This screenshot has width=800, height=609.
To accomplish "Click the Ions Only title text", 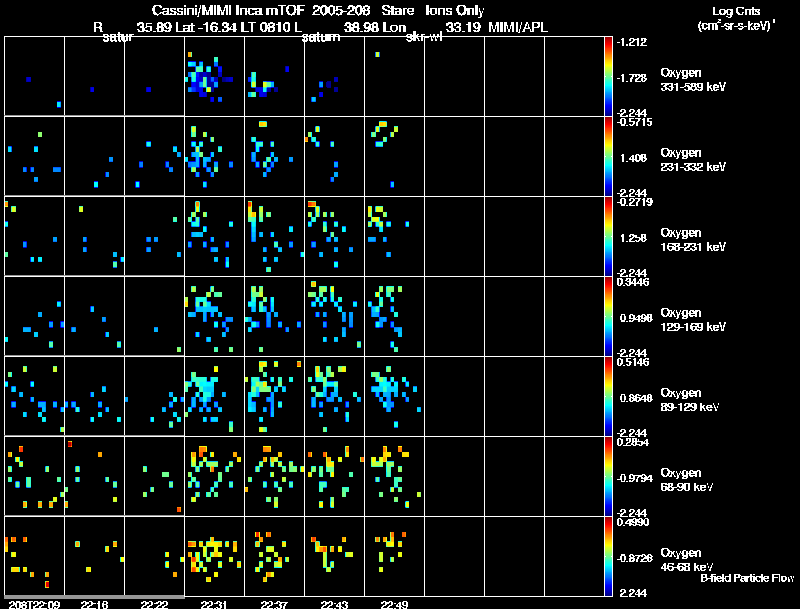I will (x=455, y=10).
